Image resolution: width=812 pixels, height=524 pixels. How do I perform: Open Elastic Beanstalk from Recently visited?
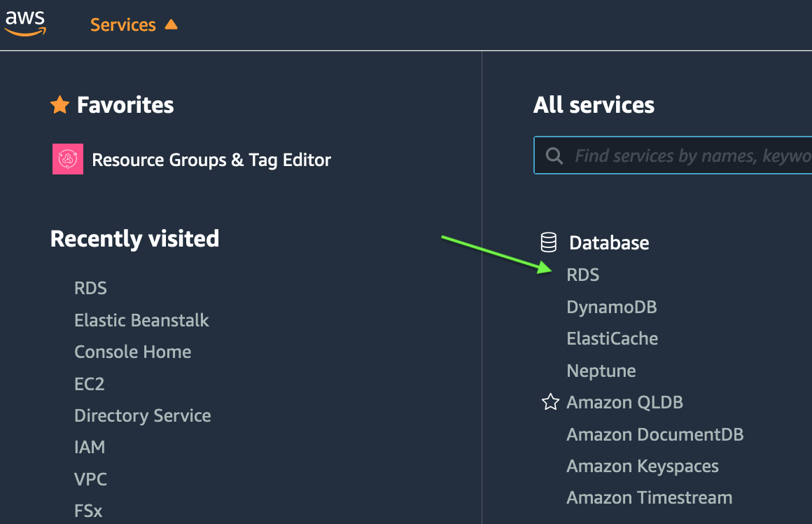pyautogui.click(x=141, y=320)
